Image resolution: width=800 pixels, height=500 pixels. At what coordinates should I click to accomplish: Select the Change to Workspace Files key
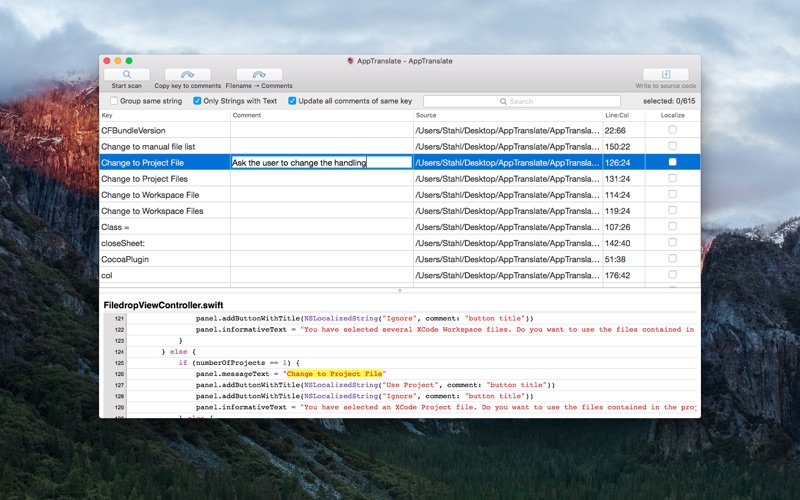[x=152, y=211]
